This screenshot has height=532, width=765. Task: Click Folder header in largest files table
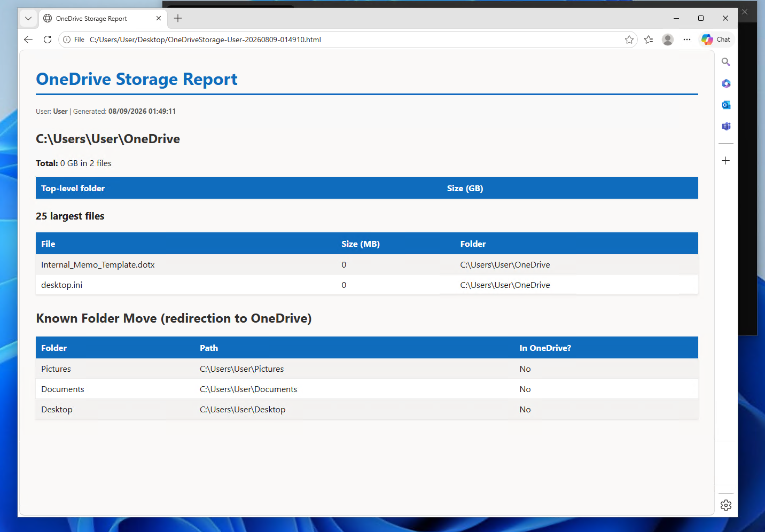tap(473, 244)
